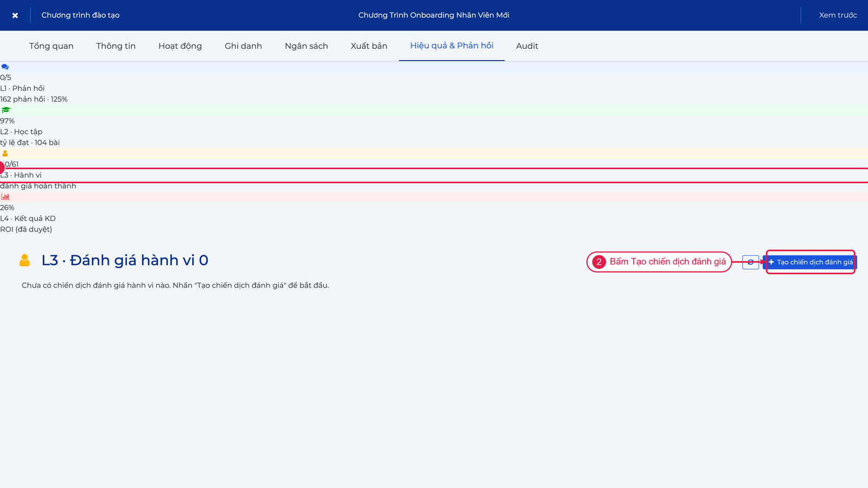Switch to the Audit tab
Image resolution: width=868 pixels, height=488 pixels.
pos(527,46)
